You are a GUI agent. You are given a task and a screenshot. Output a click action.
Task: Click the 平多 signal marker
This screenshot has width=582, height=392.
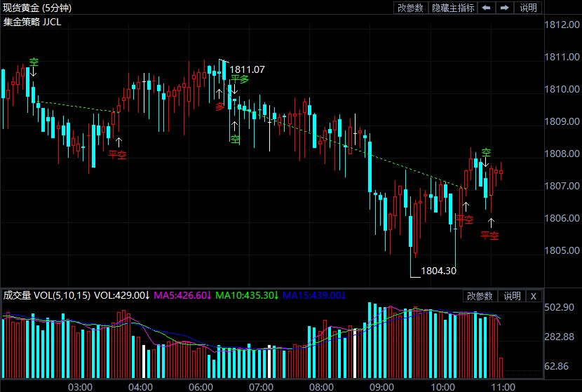click(240, 79)
